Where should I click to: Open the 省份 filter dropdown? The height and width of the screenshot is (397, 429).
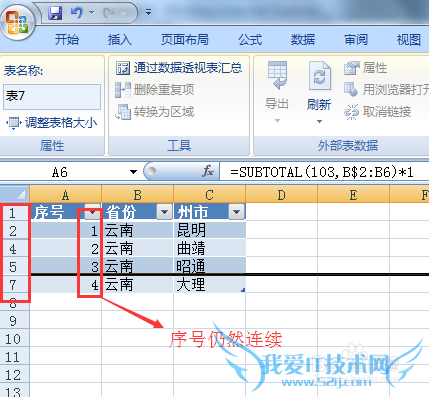click(164, 212)
